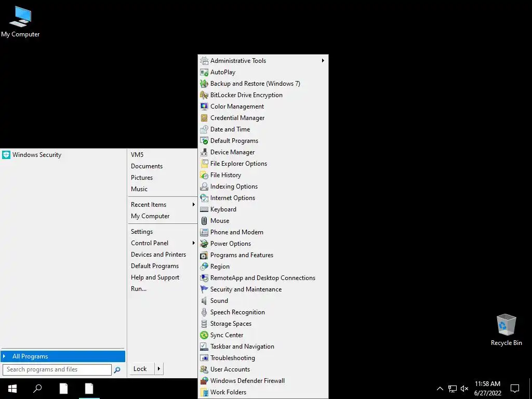Click the File History icon

(x=204, y=175)
